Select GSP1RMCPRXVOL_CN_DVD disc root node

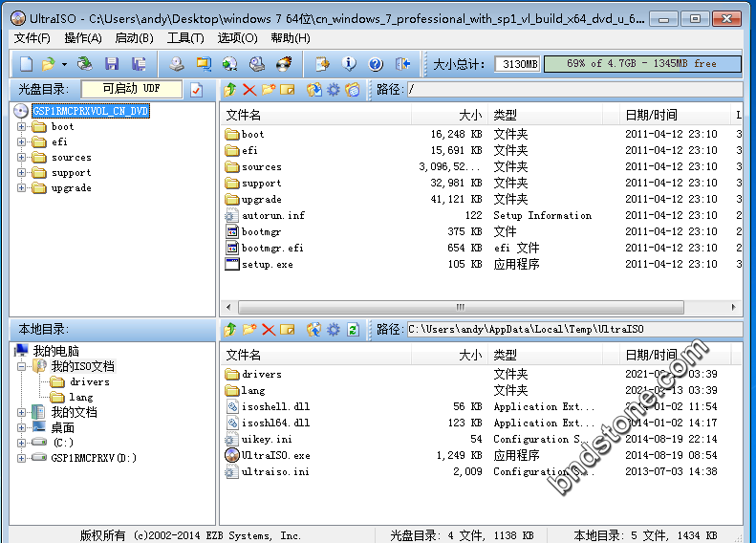[x=91, y=111]
